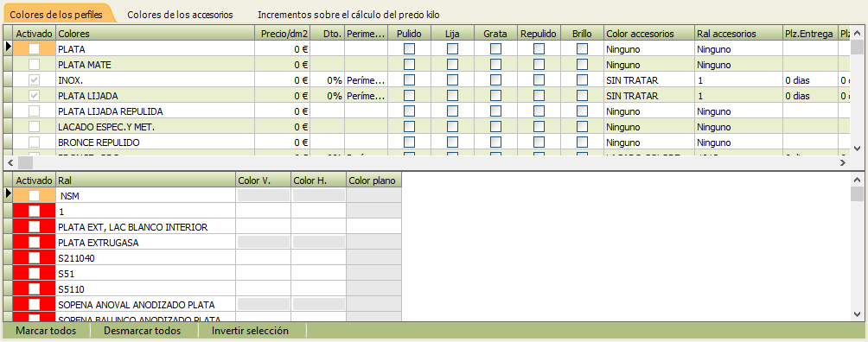Enable Repulido checkbox for LACADO ESPEC.Y MET.

click(539, 127)
